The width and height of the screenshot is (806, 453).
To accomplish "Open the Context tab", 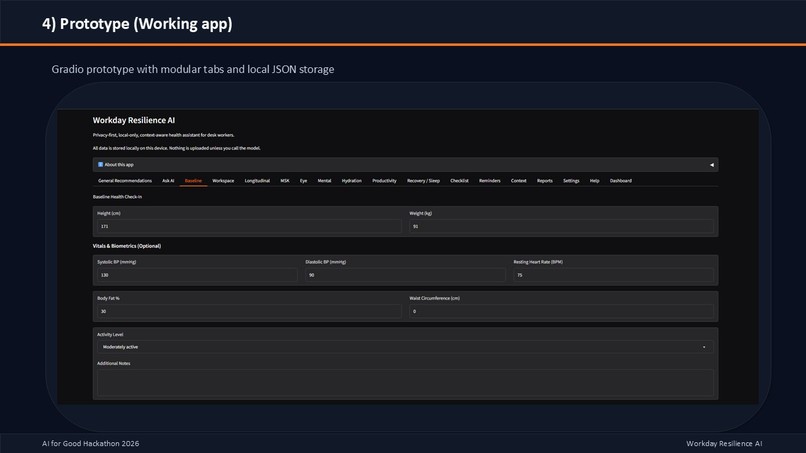I will 518,180.
